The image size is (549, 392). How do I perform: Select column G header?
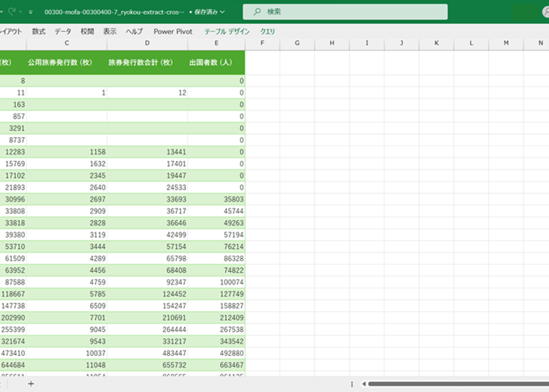click(x=297, y=43)
